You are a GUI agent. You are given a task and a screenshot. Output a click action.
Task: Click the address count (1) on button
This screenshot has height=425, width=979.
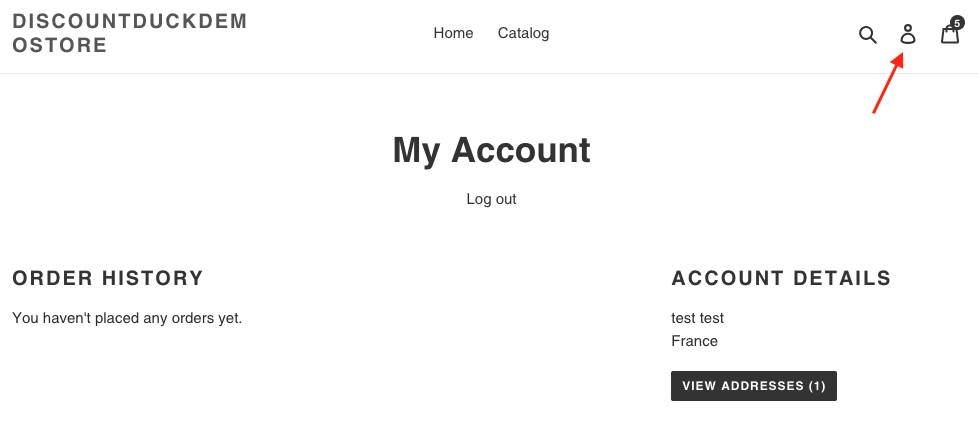tap(816, 386)
